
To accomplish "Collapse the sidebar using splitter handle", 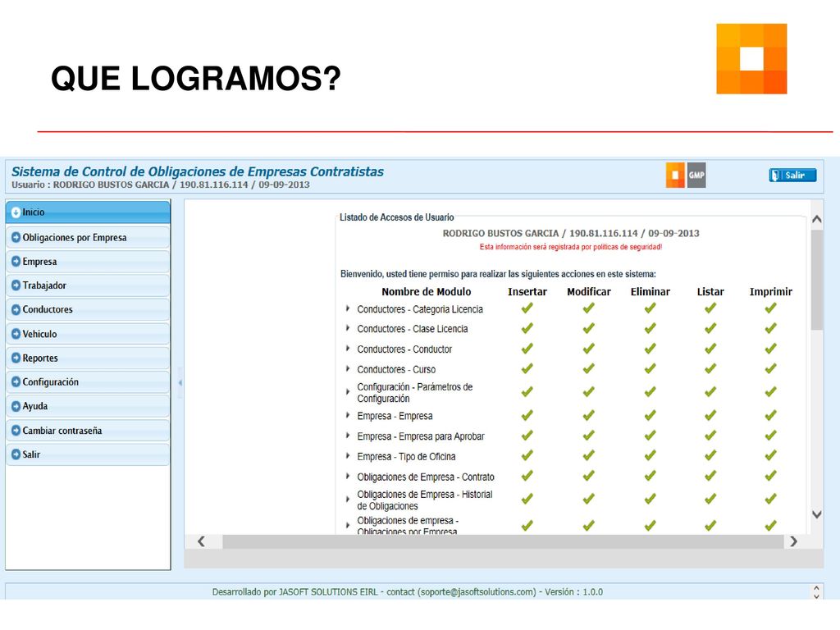I will pos(180,382).
